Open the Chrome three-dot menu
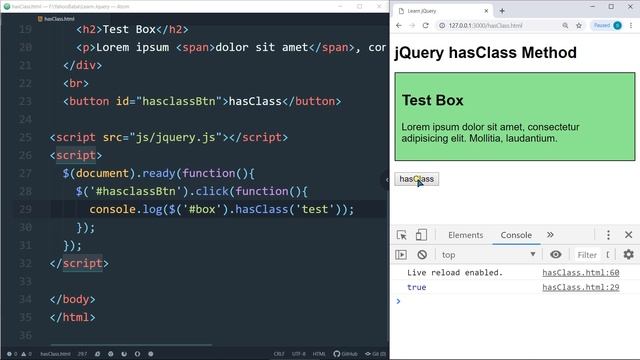640x360 pixels. coord(631,25)
